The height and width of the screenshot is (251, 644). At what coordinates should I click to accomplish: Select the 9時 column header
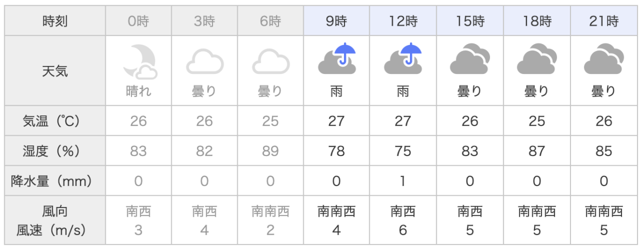click(x=336, y=21)
